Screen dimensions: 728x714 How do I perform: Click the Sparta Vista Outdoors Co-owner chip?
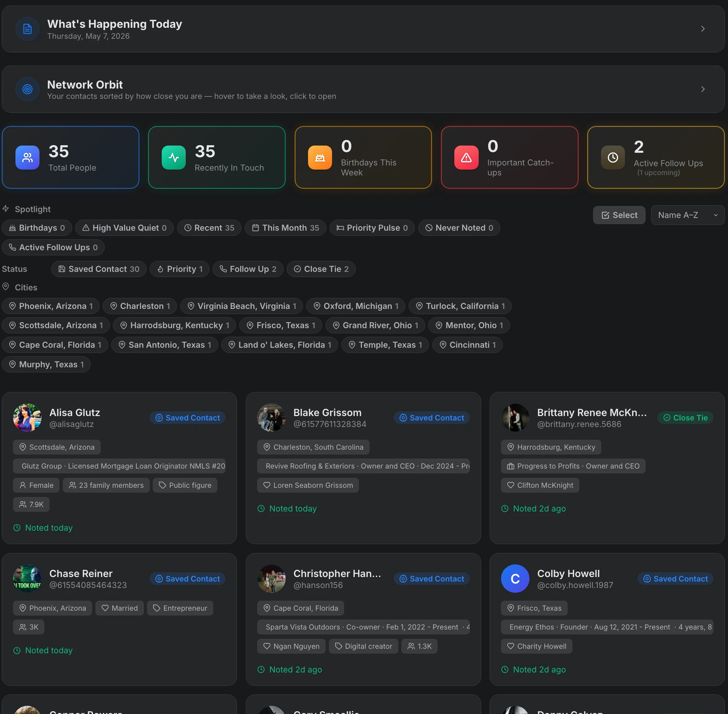point(363,627)
